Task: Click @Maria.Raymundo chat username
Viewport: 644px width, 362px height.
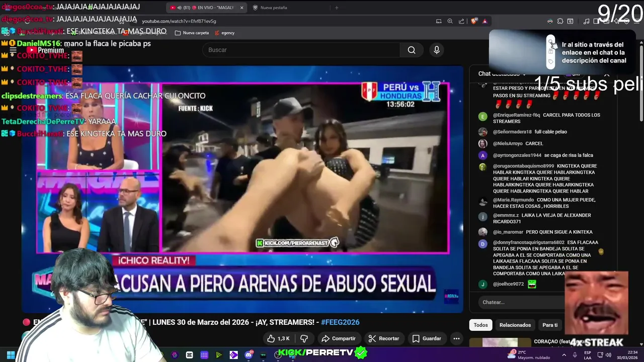Action: pos(513,200)
